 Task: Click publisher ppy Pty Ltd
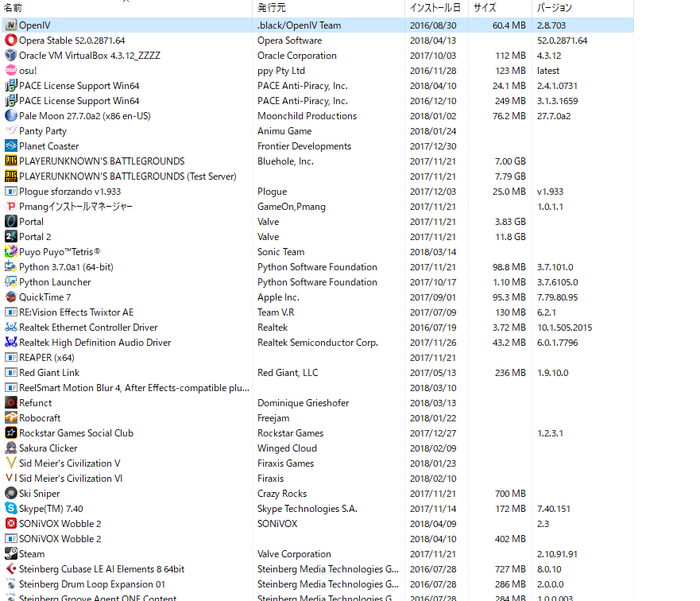pos(281,71)
